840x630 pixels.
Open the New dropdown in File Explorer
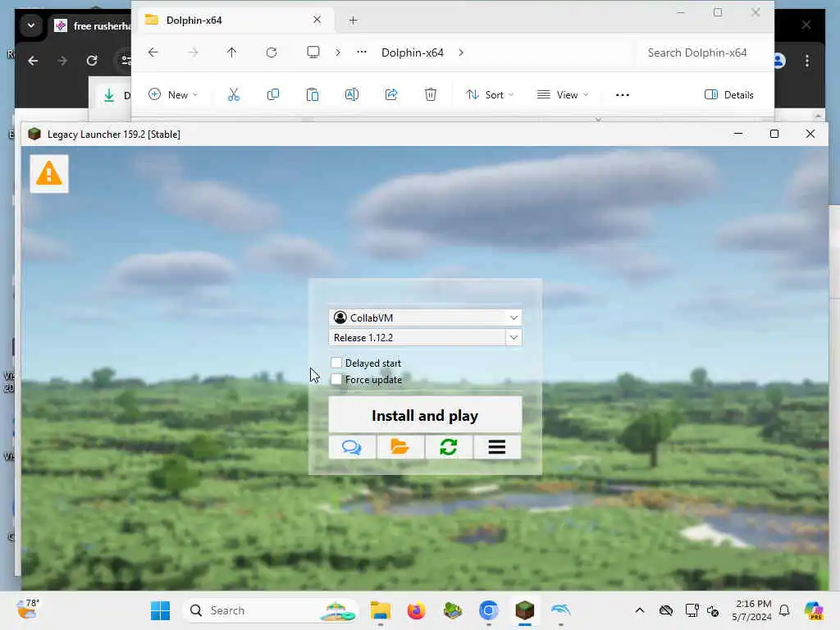tap(173, 95)
